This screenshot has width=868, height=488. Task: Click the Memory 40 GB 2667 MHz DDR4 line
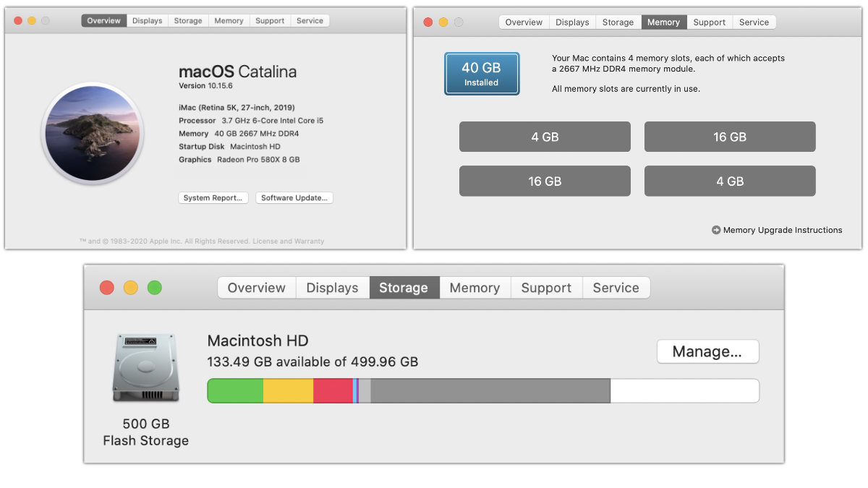point(239,134)
